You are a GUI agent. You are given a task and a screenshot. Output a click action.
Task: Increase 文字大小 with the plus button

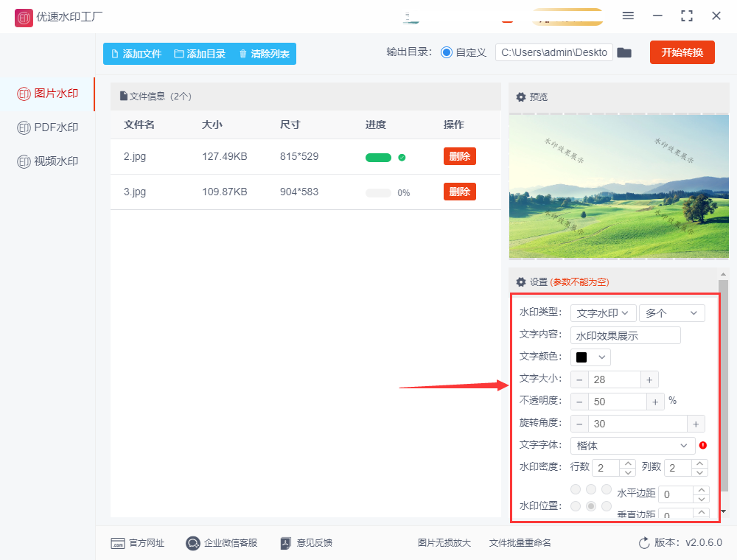[x=649, y=379]
